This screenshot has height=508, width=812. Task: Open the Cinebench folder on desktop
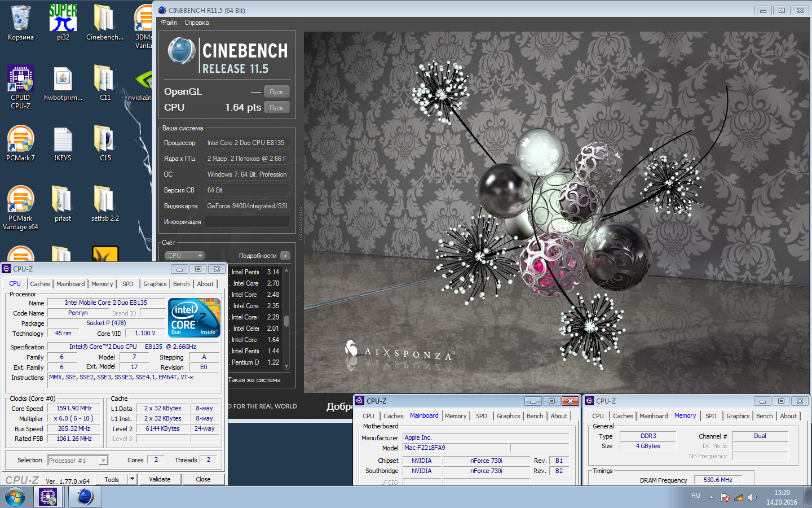(104, 23)
